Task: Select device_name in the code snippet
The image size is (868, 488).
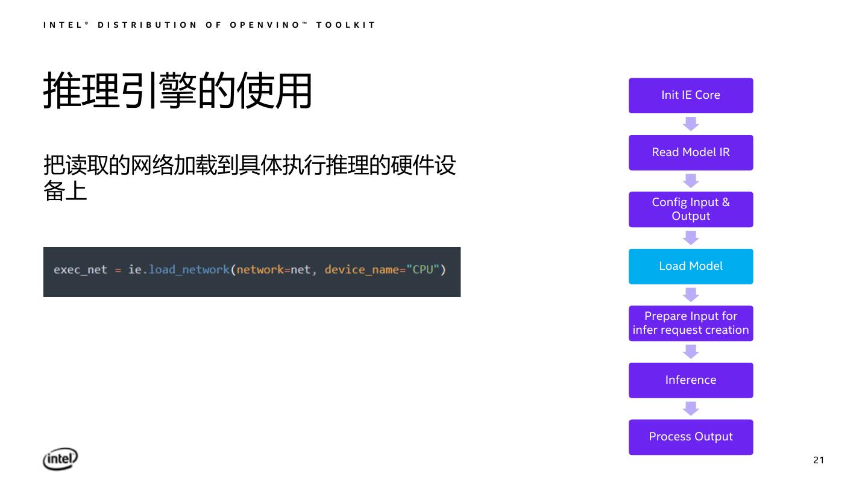Action: tap(363, 270)
